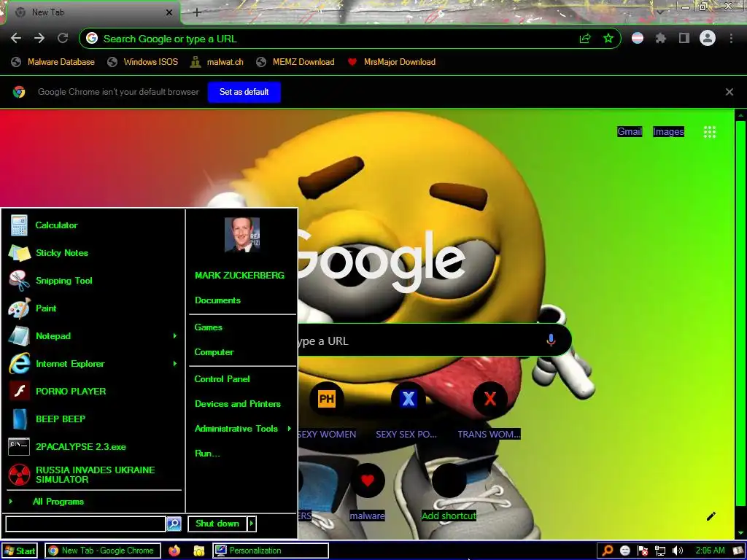
Task: Launch BEEP BEEP program
Action: [94, 419]
